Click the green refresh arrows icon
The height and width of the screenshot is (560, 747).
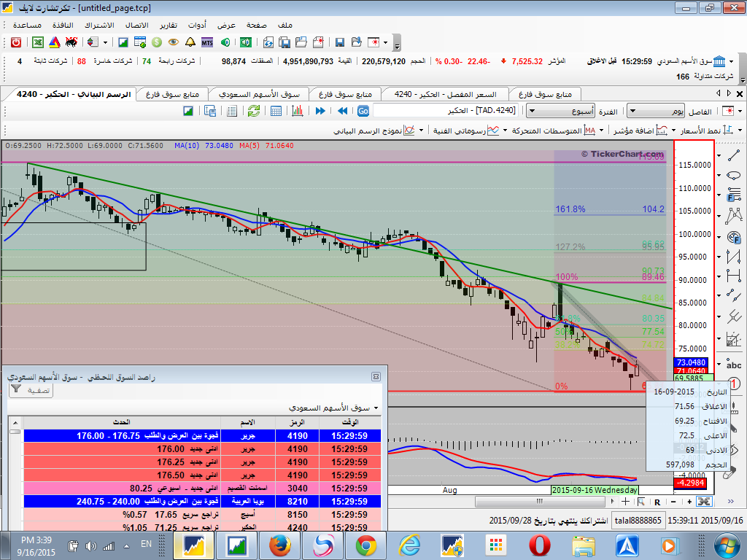(x=254, y=111)
